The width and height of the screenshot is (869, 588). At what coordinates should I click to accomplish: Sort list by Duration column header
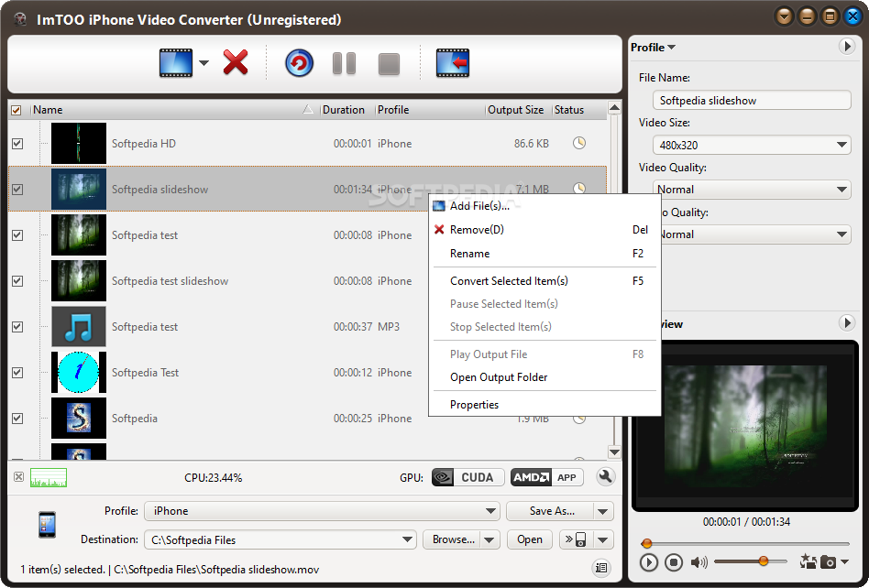pyautogui.click(x=346, y=110)
